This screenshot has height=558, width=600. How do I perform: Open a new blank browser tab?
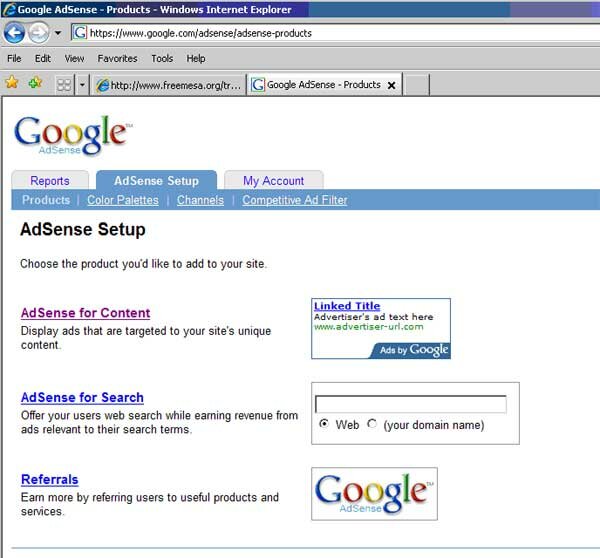(x=416, y=85)
